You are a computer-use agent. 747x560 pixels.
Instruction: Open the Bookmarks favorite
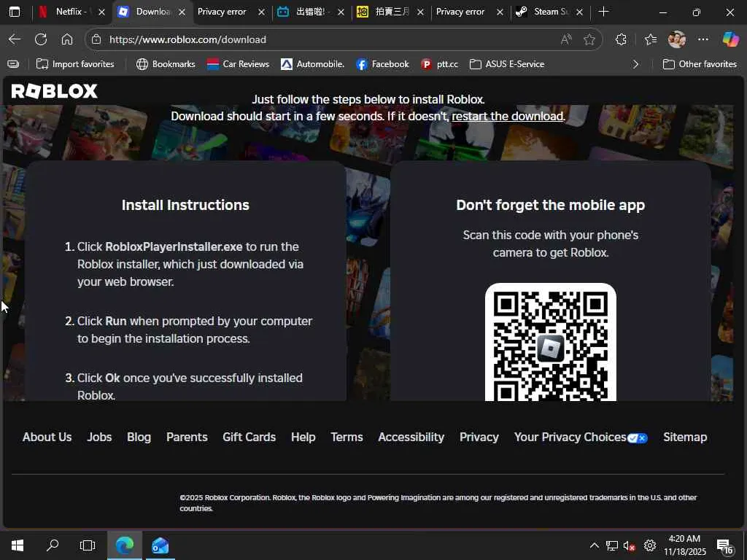point(166,64)
